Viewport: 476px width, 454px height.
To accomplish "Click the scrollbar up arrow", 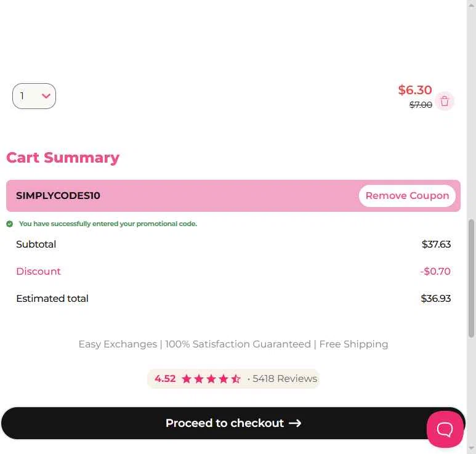I will pos(472,5).
